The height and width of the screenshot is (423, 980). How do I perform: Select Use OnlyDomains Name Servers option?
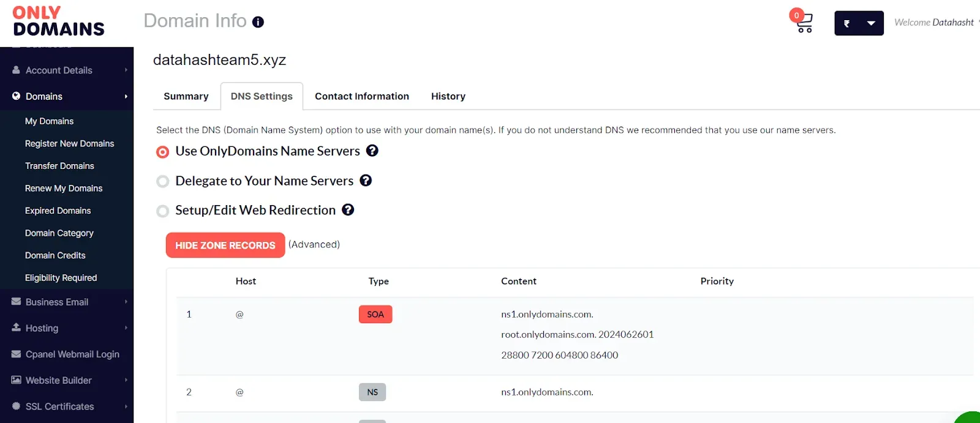pyautogui.click(x=162, y=152)
